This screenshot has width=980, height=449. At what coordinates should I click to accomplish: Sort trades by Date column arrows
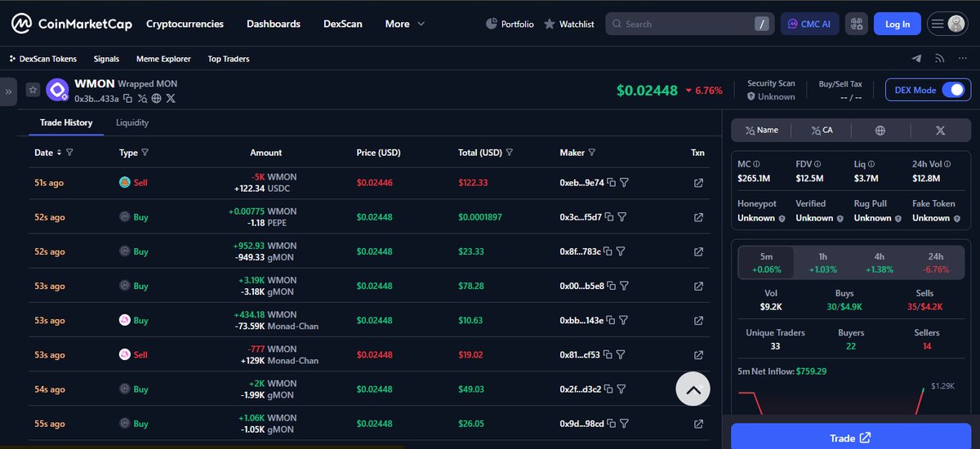point(59,153)
